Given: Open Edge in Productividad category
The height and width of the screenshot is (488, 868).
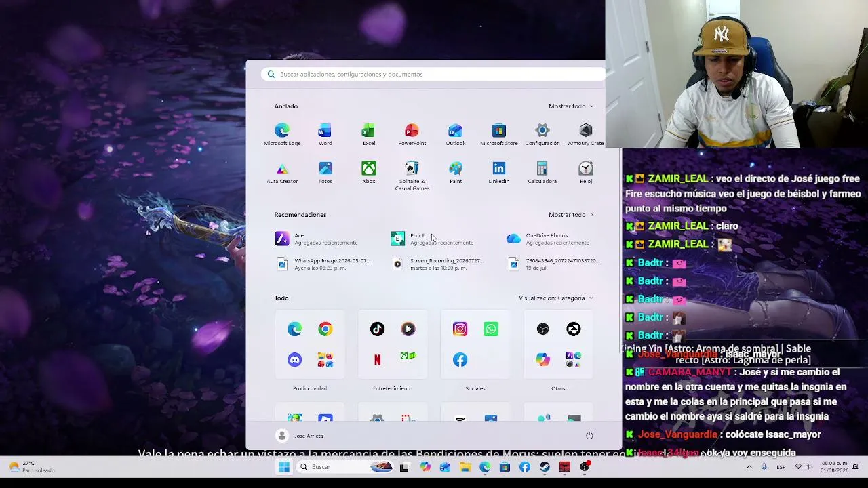Looking at the screenshot, I should 294,329.
